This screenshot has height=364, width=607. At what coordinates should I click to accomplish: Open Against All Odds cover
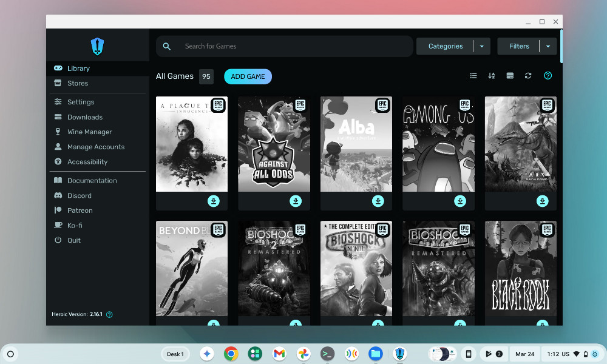tap(274, 144)
